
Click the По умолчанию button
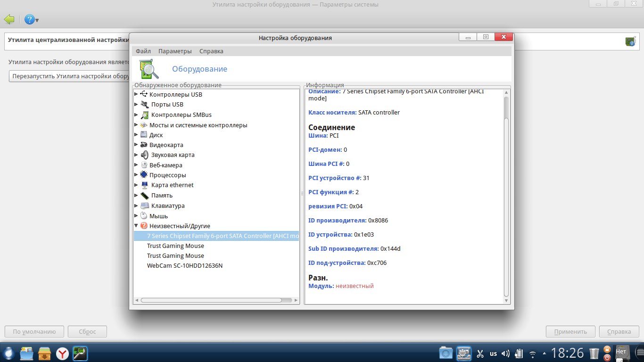34,331
